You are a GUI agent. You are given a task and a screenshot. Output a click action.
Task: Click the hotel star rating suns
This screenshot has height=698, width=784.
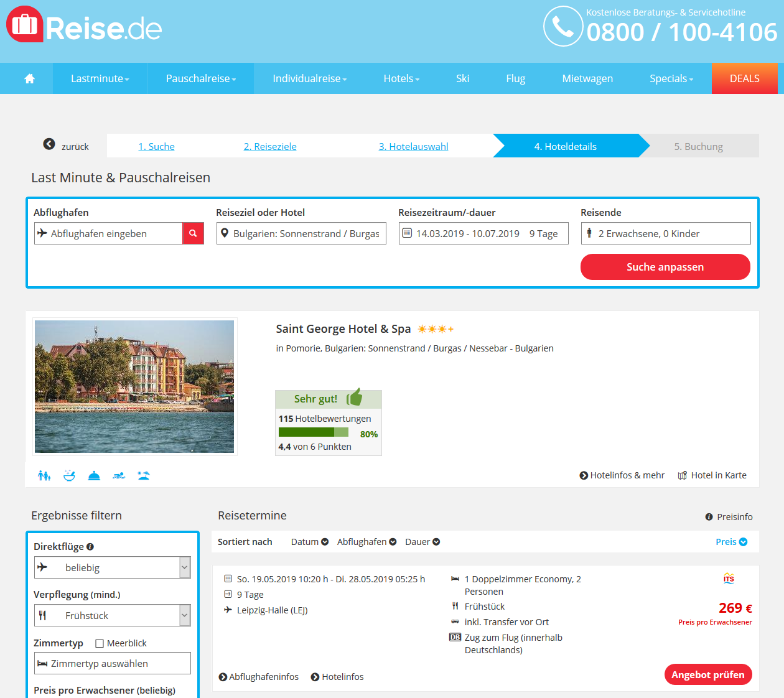pyautogui.click(x=436, y=329)
